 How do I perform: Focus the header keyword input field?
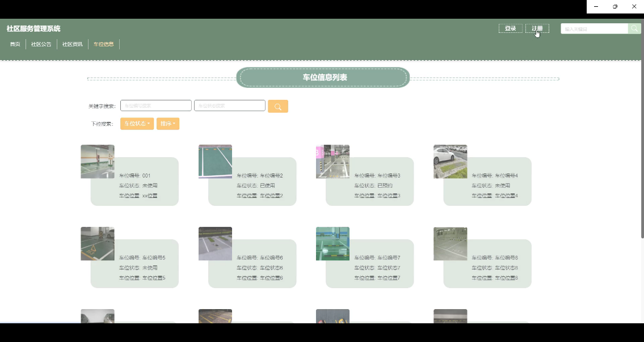click(594, 29)
